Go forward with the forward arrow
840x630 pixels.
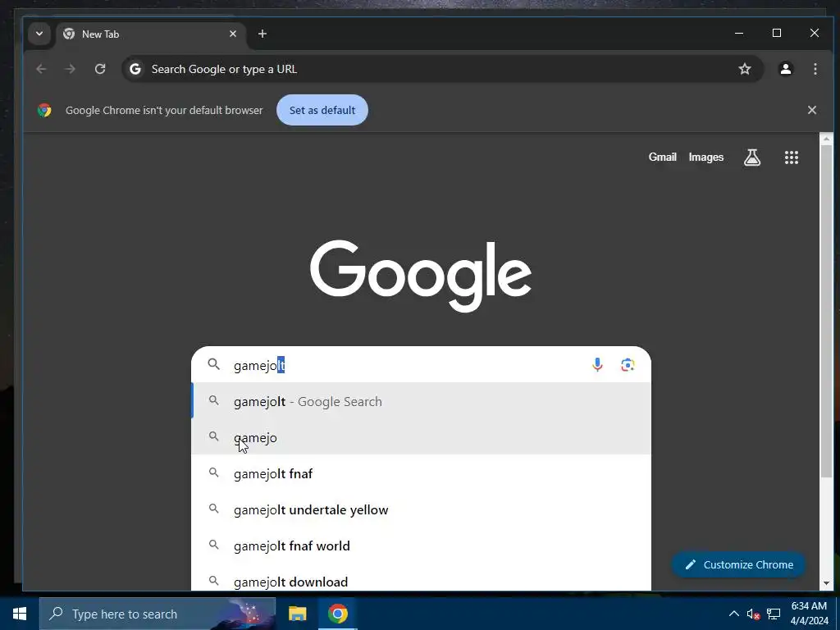pyautogui.click(x=71, y=69)
